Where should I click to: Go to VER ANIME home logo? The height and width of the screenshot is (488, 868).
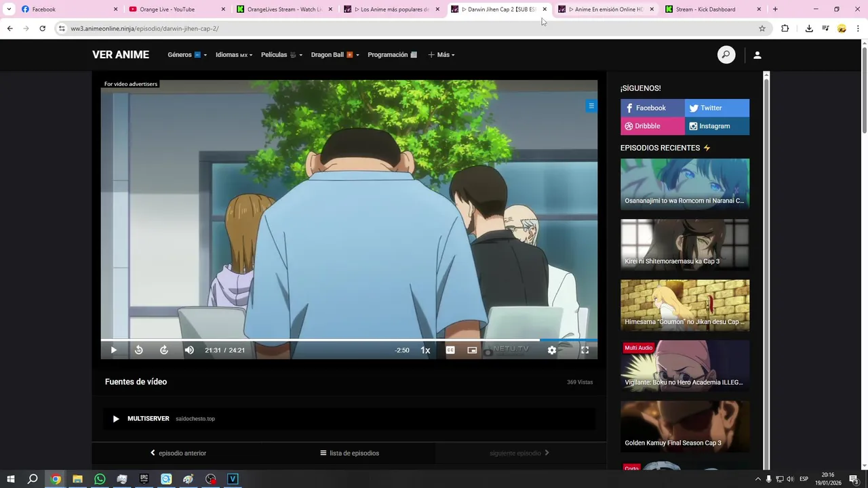pos(121,55)
